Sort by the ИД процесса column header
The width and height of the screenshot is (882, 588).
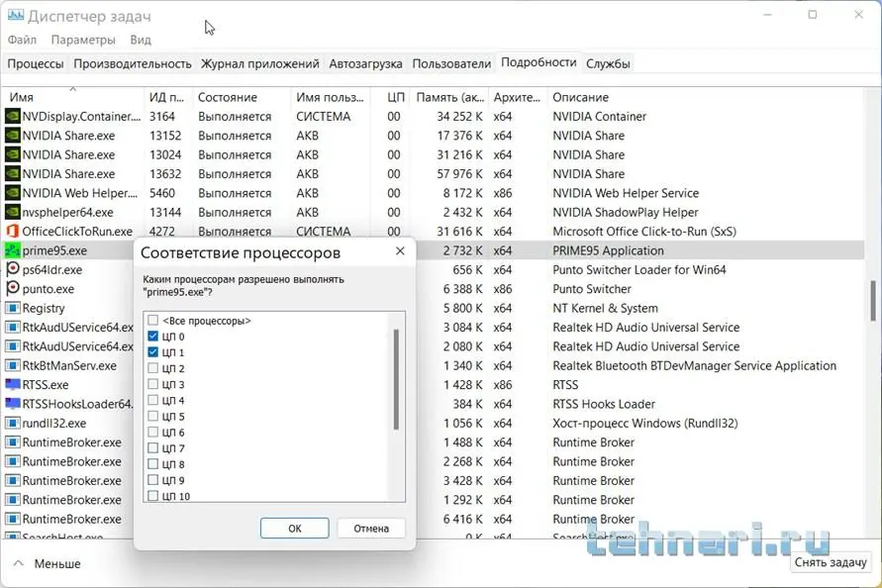tap(167, 97)
